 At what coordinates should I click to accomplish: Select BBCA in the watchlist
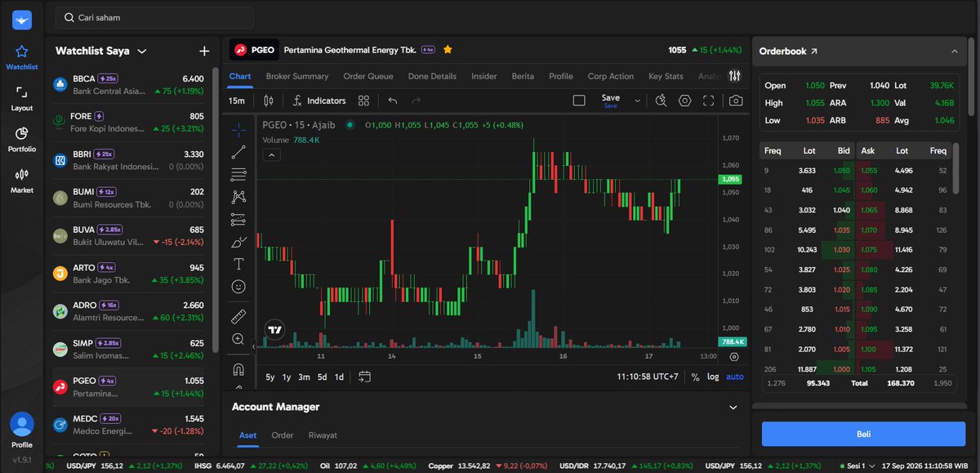(x=128, y=85)
